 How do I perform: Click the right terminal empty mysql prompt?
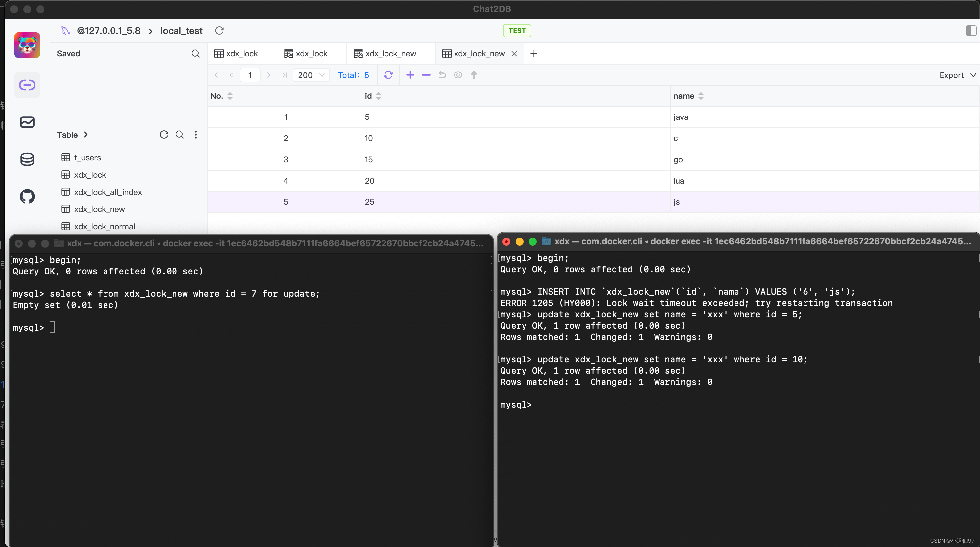(x=516, y=405)
